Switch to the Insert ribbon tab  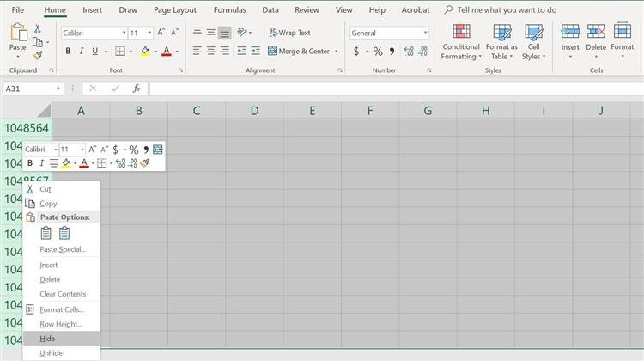92,9
